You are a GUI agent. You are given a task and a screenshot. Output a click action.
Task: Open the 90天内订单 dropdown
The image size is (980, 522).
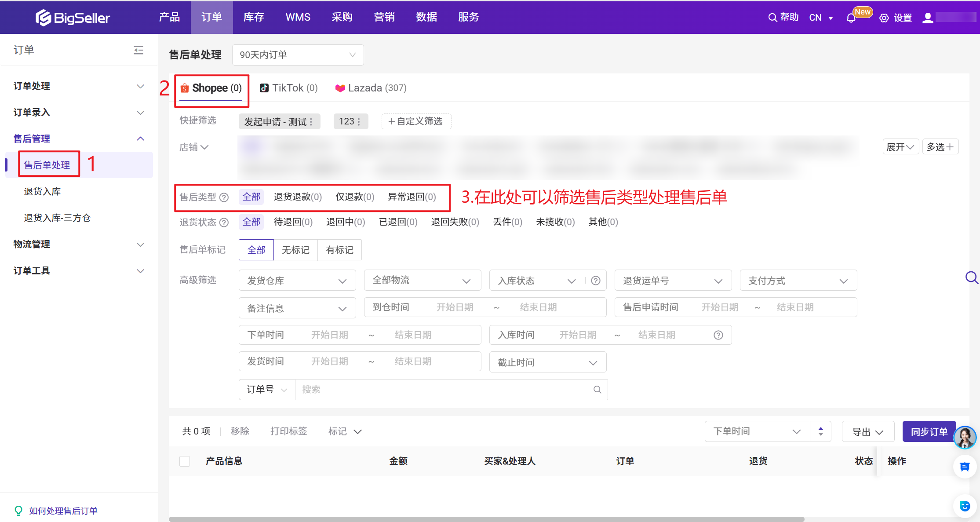298,55
